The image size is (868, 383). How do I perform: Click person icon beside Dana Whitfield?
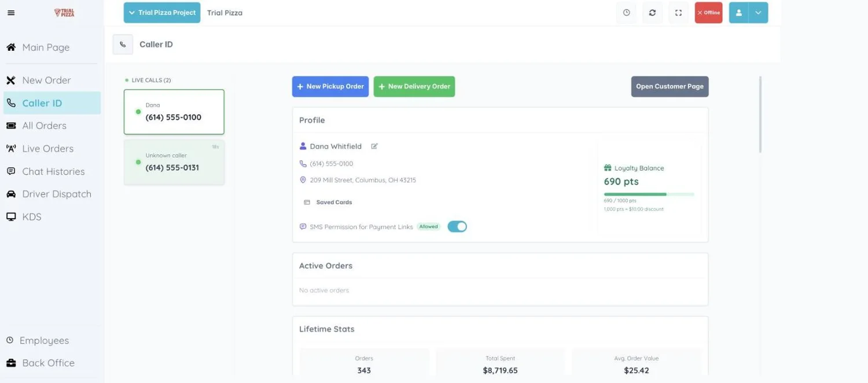303,146
